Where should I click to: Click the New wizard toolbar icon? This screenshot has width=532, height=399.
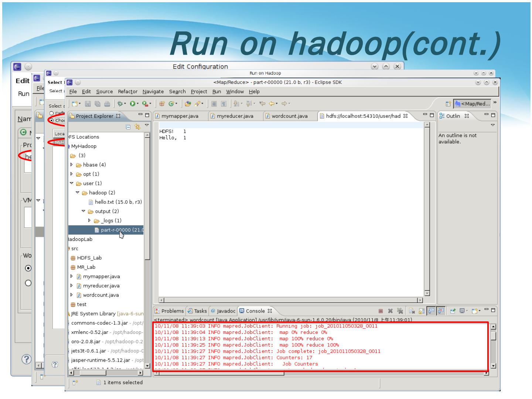pyautogui.click(x=75, y=104)
